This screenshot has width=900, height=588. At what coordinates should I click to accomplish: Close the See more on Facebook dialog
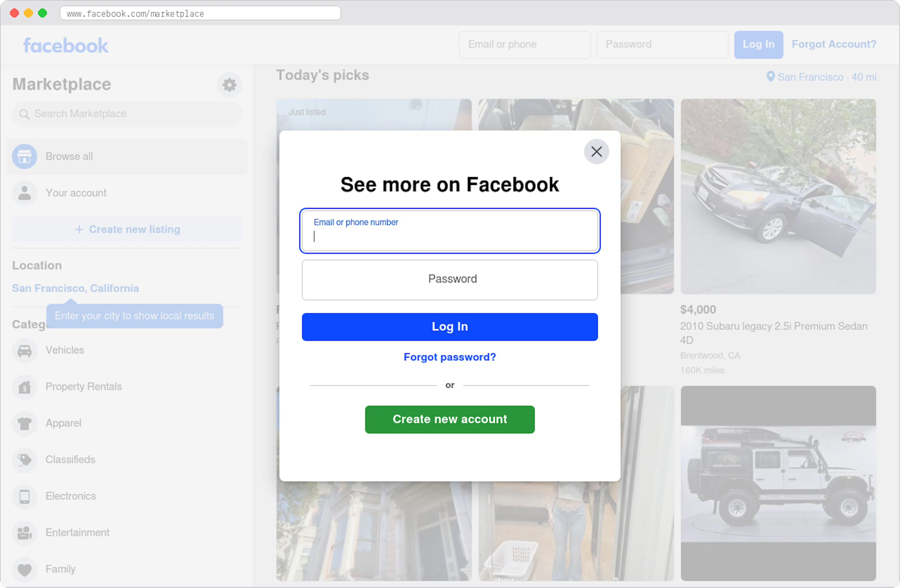point(596,152)
